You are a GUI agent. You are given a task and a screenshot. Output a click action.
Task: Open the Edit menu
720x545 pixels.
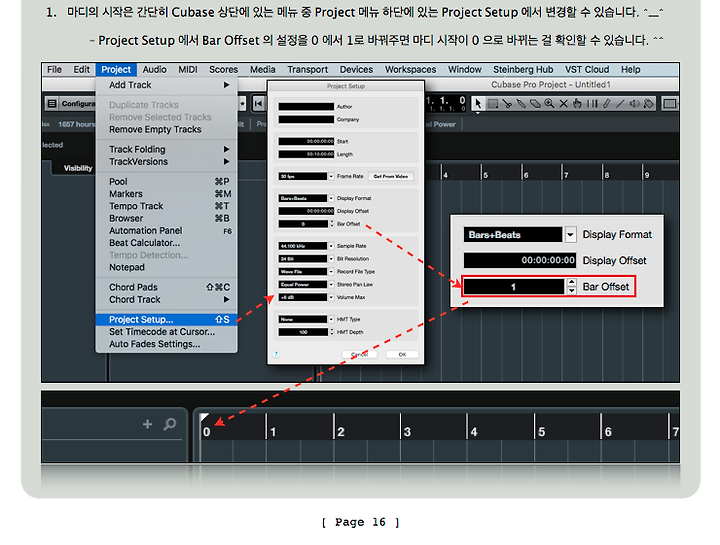(x=81, y=69)
